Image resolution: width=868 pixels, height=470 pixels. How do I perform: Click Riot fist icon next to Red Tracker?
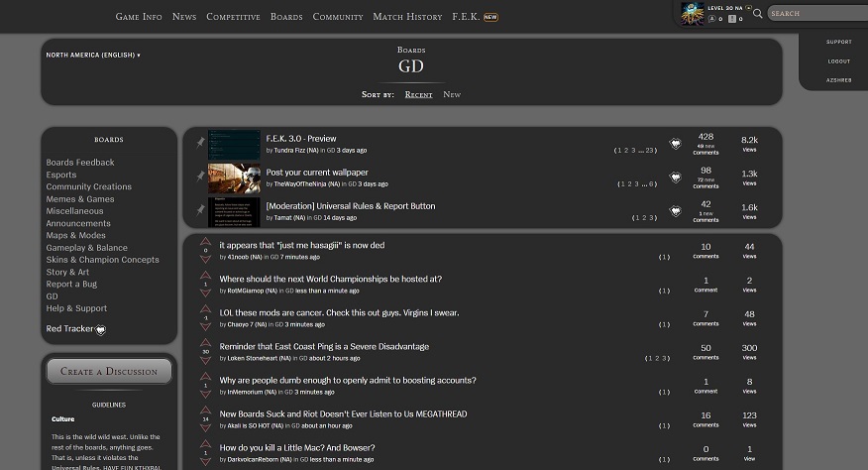coord(100,330)
